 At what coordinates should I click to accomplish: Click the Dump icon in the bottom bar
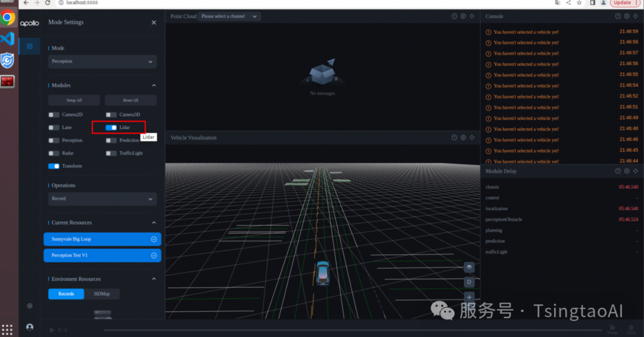click(x=612, y=329)
